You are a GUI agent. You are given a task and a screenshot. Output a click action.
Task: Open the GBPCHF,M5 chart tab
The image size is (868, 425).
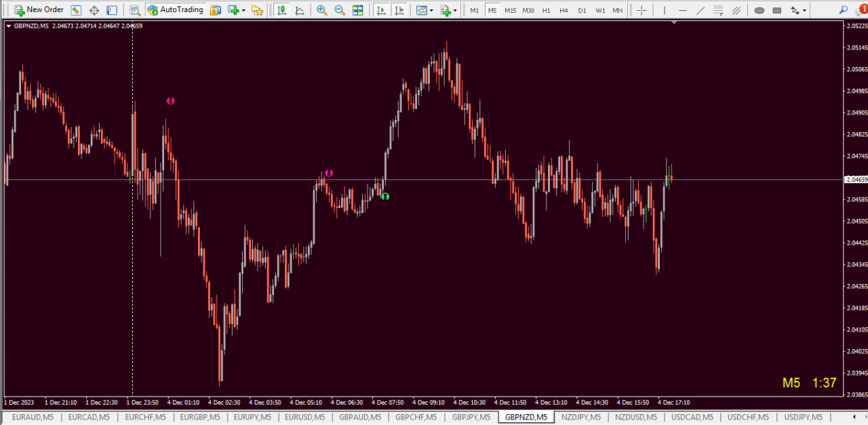click(x=416, y=417)
